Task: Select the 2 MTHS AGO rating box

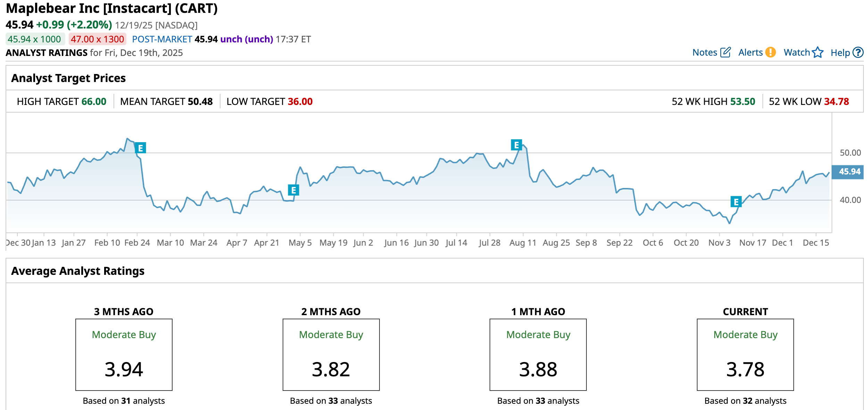Action: (331, 354)
